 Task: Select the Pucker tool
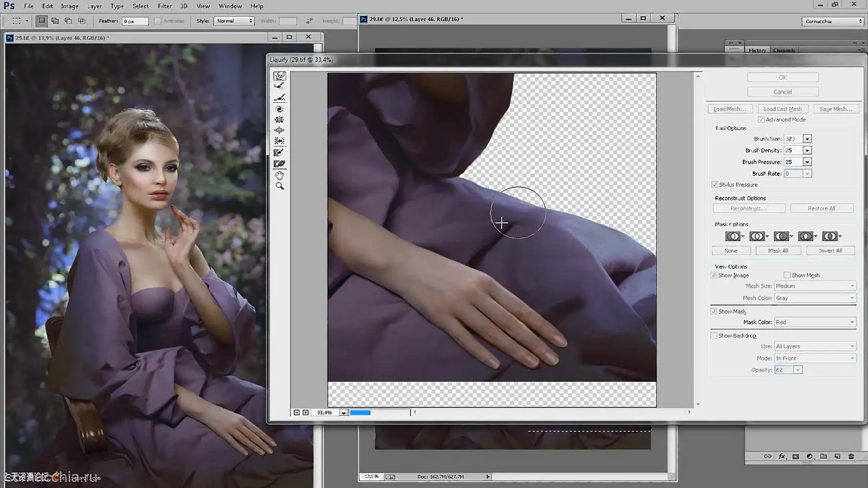[279, 120]
